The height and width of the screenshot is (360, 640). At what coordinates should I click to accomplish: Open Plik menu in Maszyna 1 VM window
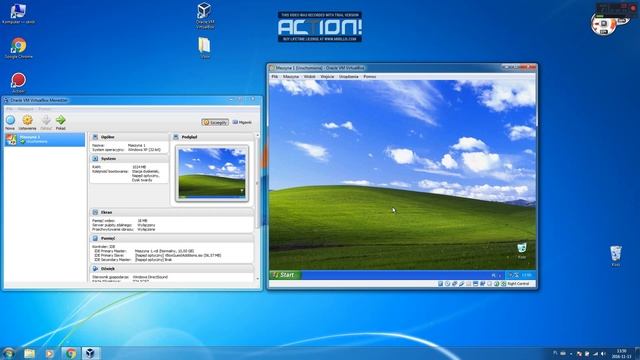[275, 76]
